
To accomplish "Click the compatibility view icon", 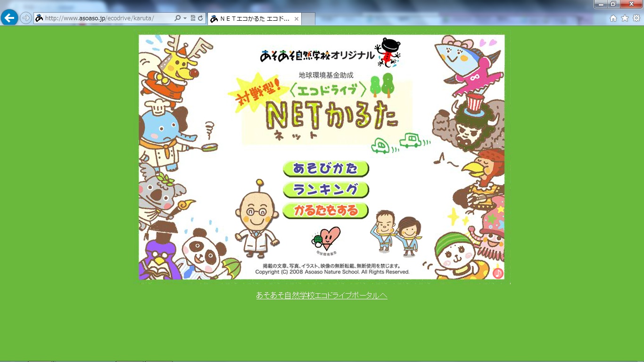I will tap(193, 18).
